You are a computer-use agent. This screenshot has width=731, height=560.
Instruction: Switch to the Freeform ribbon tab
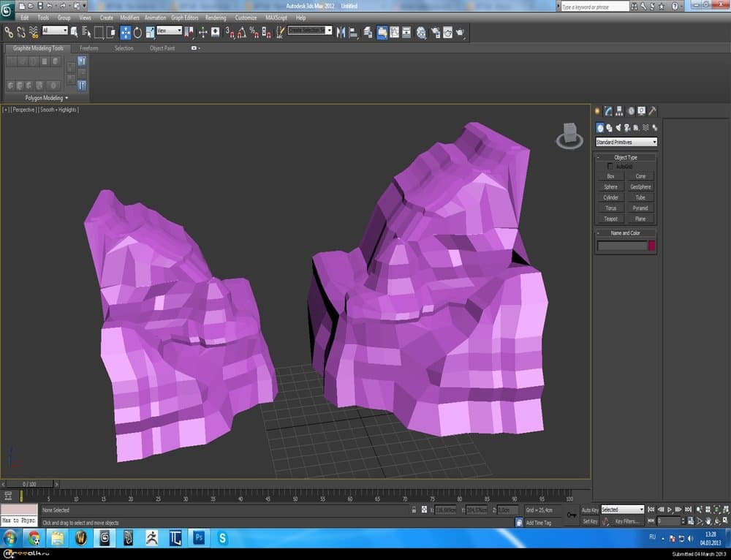(88, 48)
